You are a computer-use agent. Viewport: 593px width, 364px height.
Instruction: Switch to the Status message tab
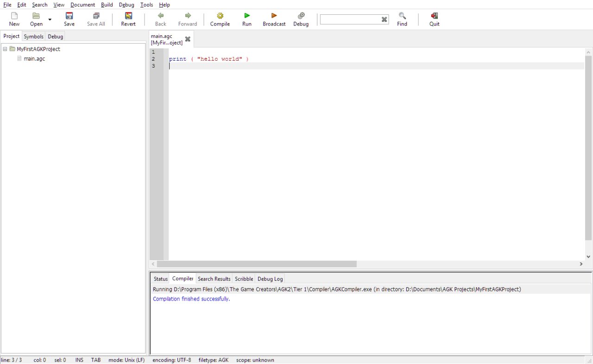161,279
